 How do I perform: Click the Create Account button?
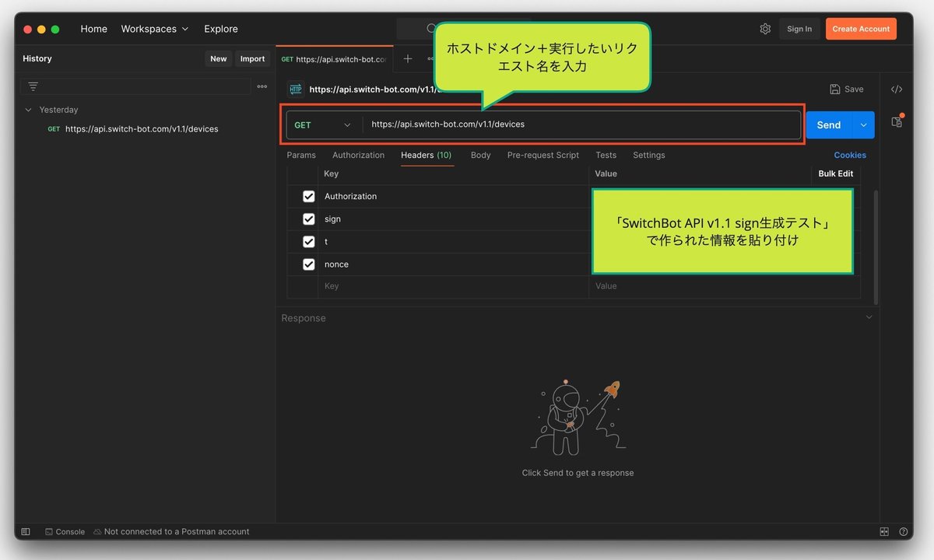pyautogui.click(x=861, y=28)
